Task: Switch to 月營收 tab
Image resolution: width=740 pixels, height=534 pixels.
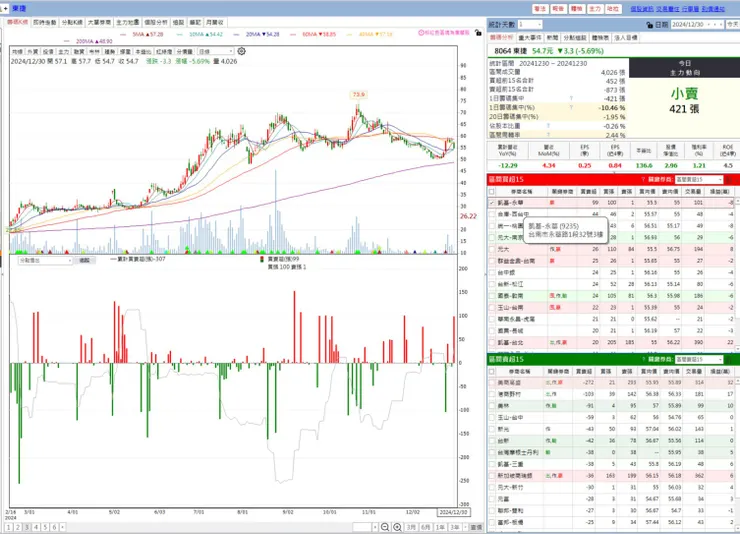Action: 214,22
